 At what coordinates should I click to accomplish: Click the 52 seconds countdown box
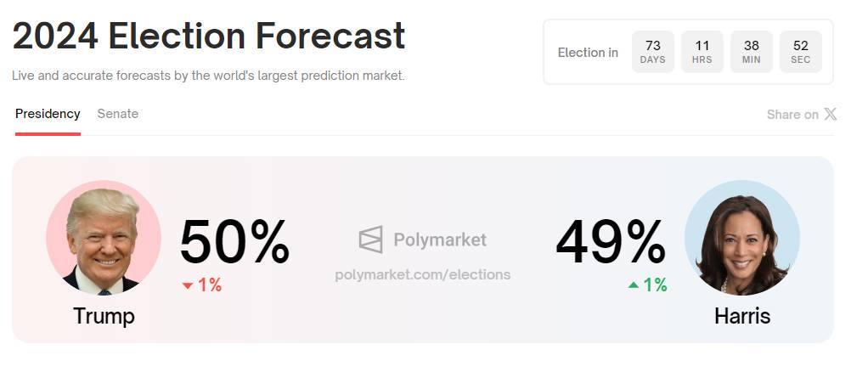point(800,52)
